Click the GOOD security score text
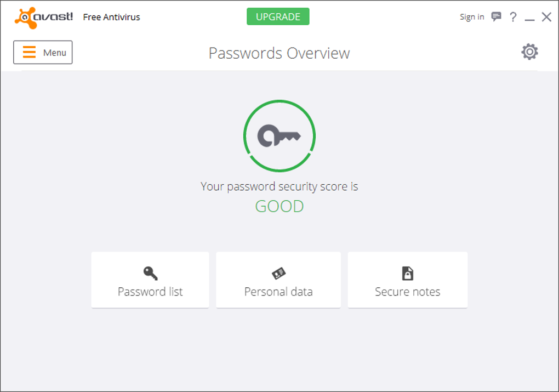Viewport: 559px width, 392px height. [x=279, y=206]
